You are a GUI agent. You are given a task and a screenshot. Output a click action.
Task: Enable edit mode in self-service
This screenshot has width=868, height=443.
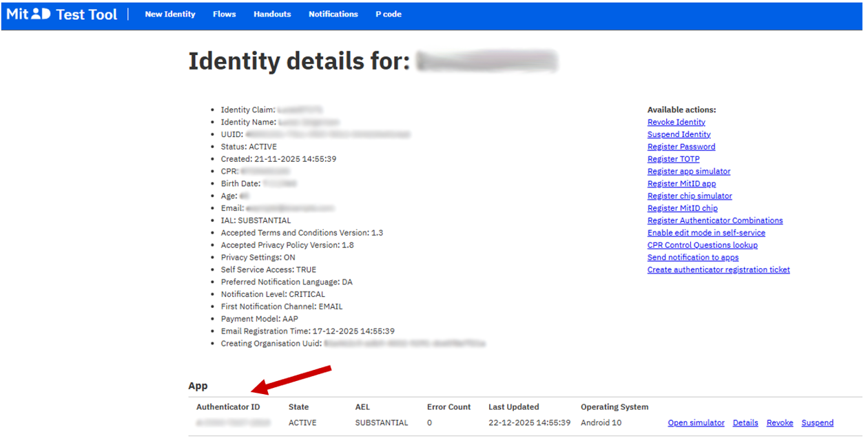pyautogui.click(x=706, y=234)
